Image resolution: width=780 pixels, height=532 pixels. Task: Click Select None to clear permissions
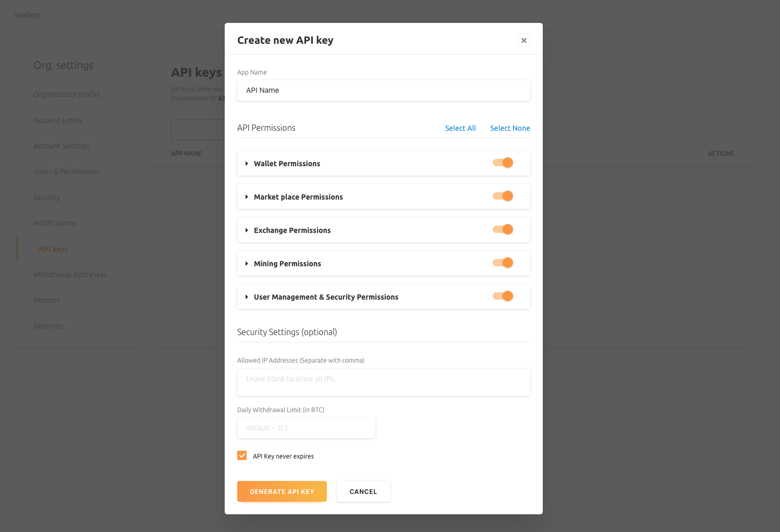(x=509, y=128)
